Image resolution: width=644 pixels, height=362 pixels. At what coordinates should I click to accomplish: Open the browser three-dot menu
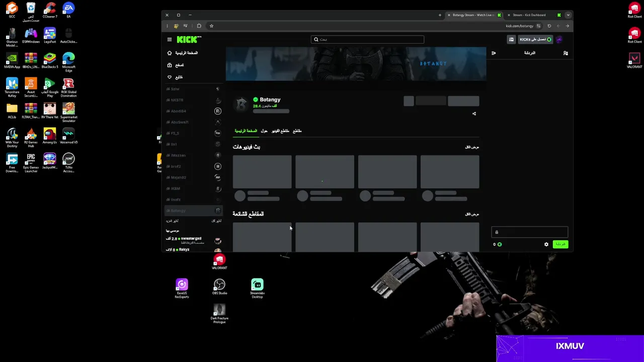click(167, 26)
